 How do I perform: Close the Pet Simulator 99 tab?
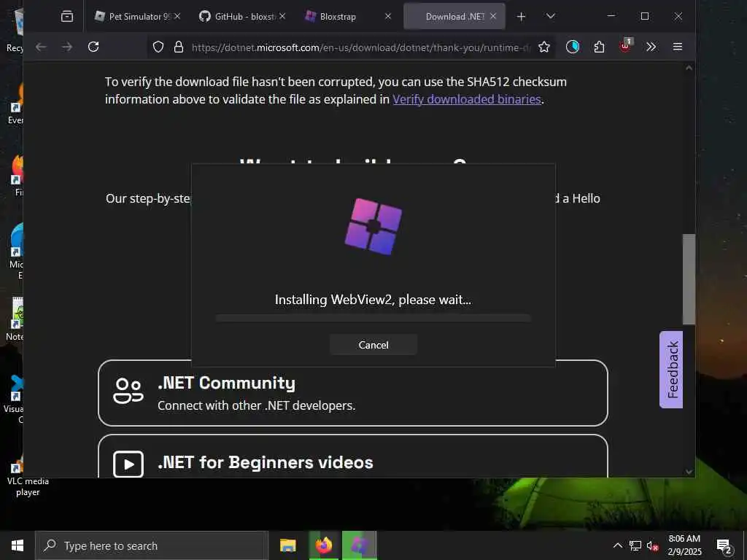177,16
